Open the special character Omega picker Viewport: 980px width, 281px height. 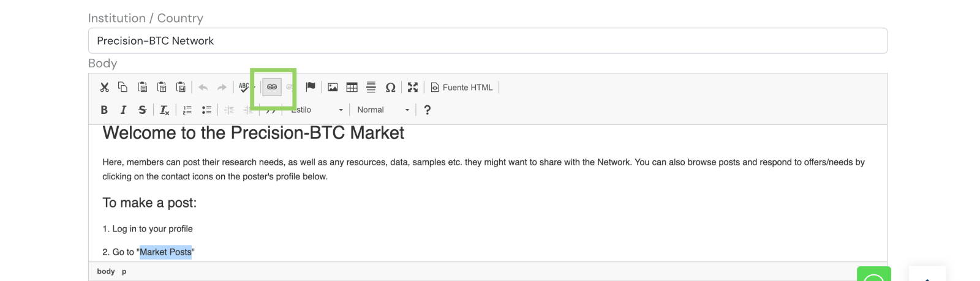point(390,88)
